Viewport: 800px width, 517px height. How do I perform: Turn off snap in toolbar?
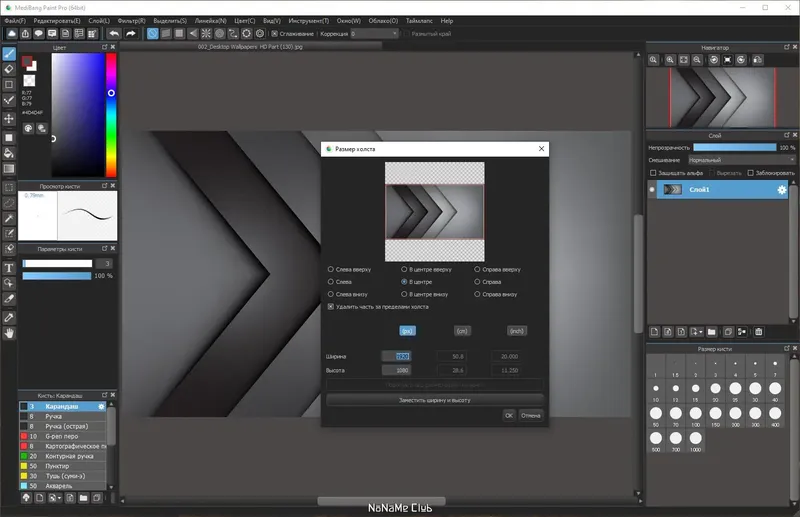[x=153, y=34]
